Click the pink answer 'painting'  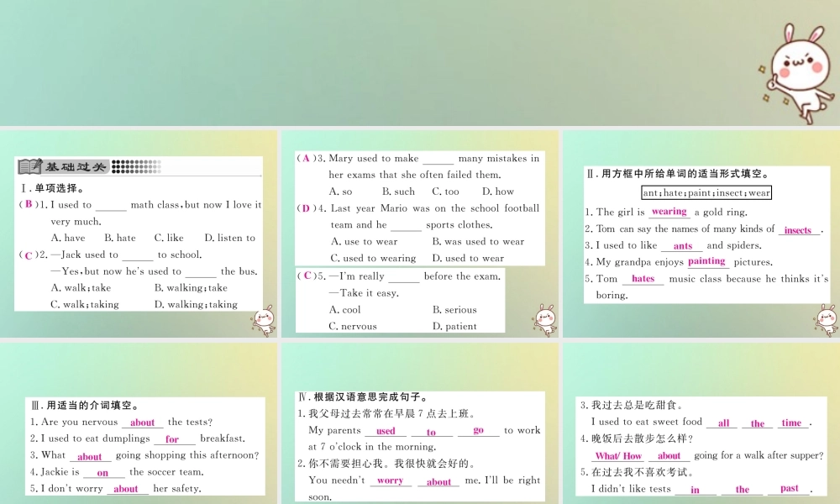click(x=706, y=261)
